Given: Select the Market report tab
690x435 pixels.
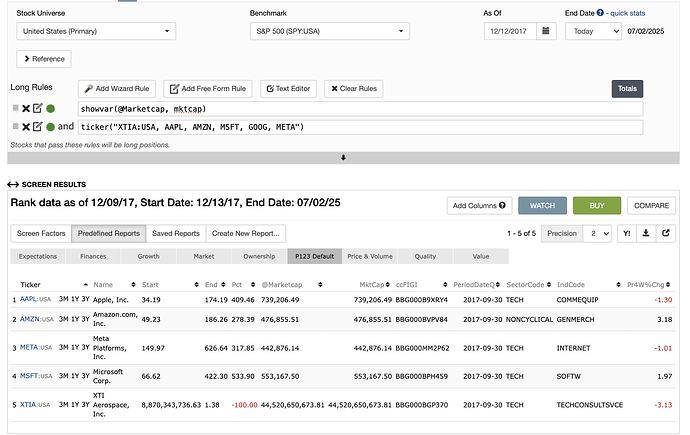Looking at the screenshot, I should tap(204, 256).
